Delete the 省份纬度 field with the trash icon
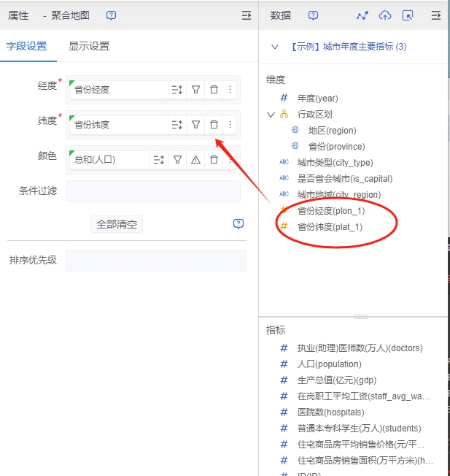450x476 pixels. (x=214, y=125)
